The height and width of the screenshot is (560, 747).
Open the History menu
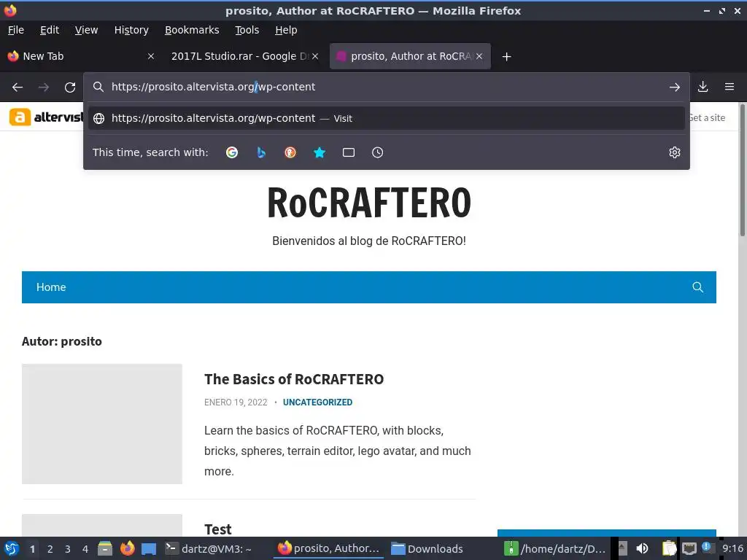pos(131,30)
